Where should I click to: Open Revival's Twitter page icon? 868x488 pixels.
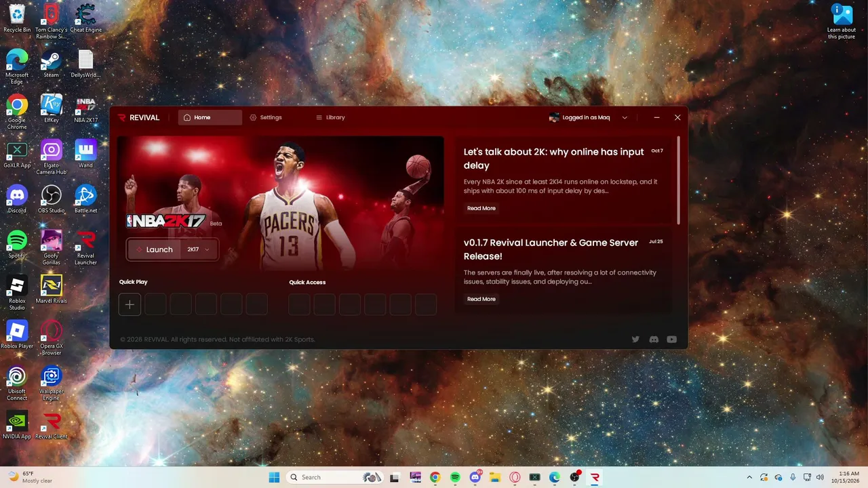tap(635, 339)
